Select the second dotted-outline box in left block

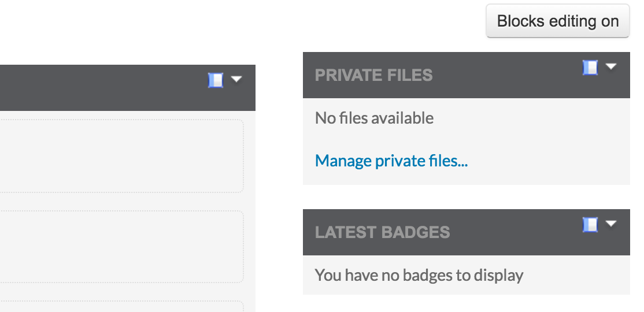pyautogui.click(x=121, y=247)
